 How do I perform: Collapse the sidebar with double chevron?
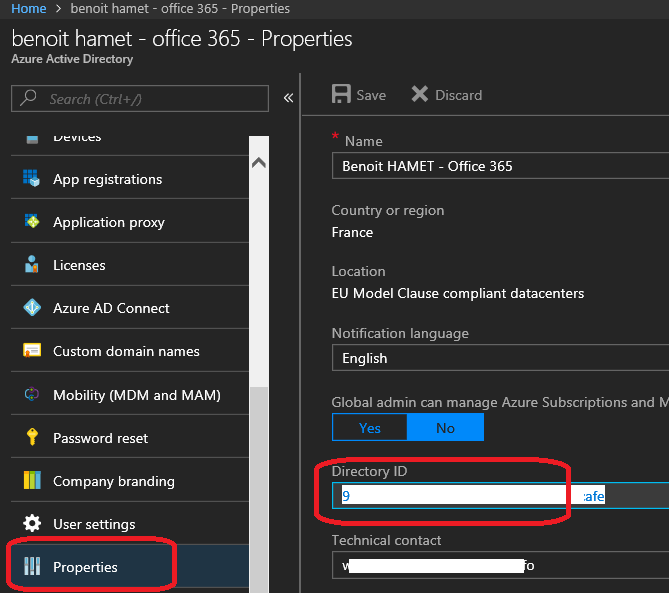pyautogui.click(x=288, y=98)
